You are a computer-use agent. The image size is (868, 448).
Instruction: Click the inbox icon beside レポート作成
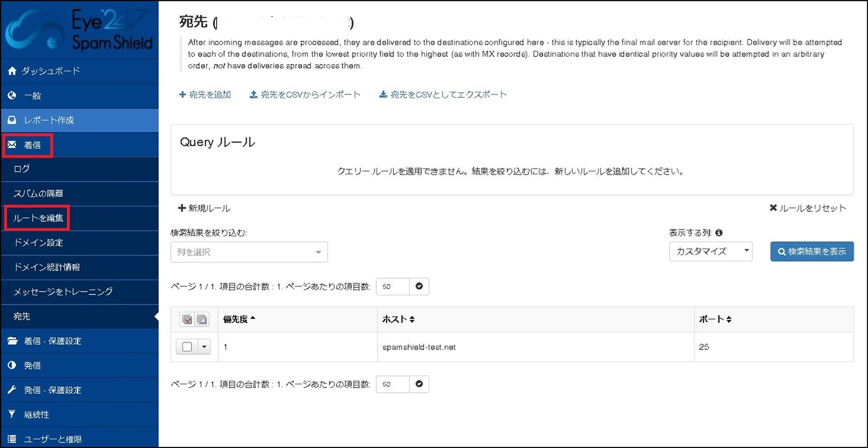pos(12,120)
